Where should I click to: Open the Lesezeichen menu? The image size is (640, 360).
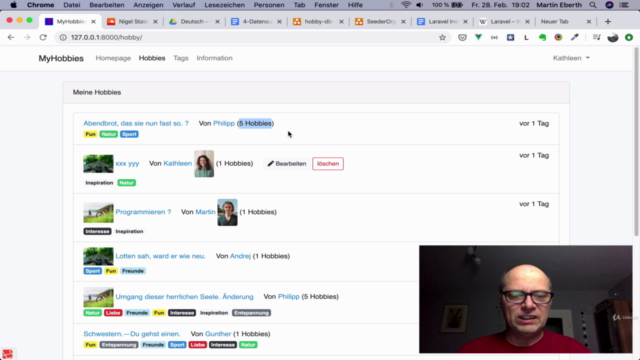[224, 5]
